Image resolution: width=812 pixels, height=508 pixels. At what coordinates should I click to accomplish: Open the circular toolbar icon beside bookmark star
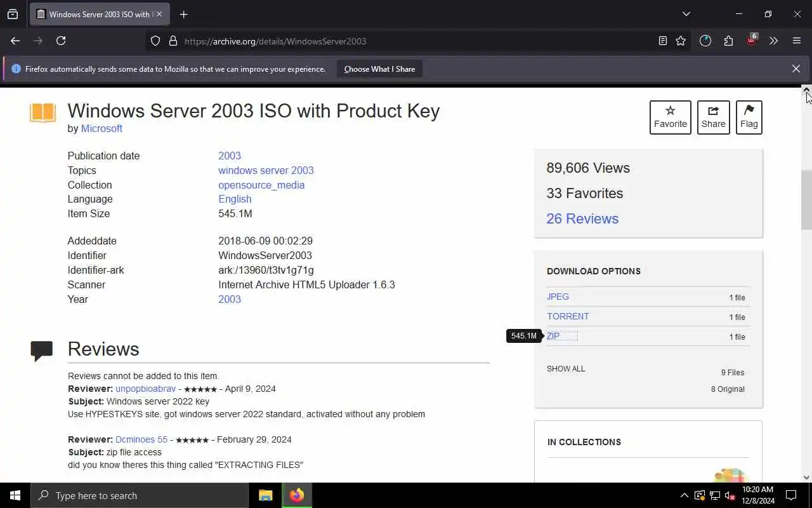pos(705,41)
